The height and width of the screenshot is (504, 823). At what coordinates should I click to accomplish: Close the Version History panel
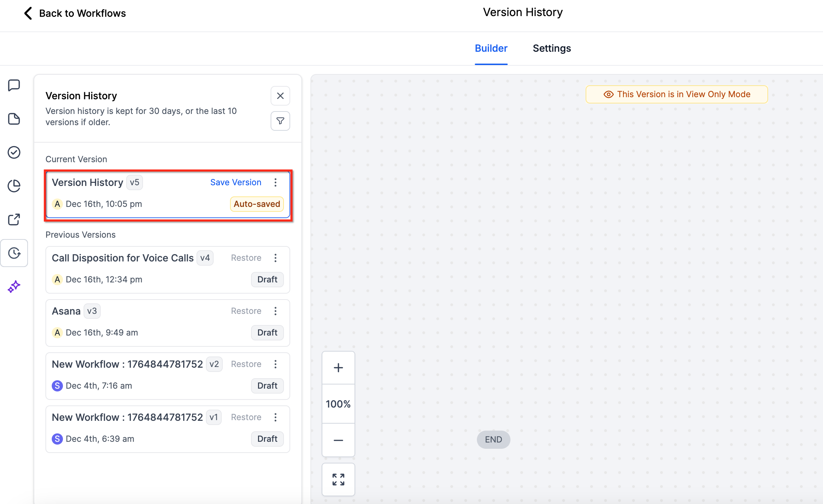tap(280, 96)
